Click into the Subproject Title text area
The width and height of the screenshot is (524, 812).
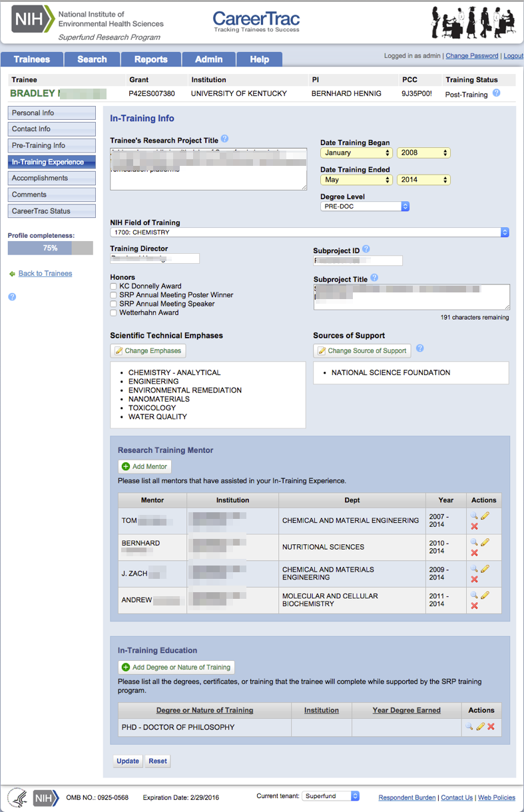tap(411, 297)
